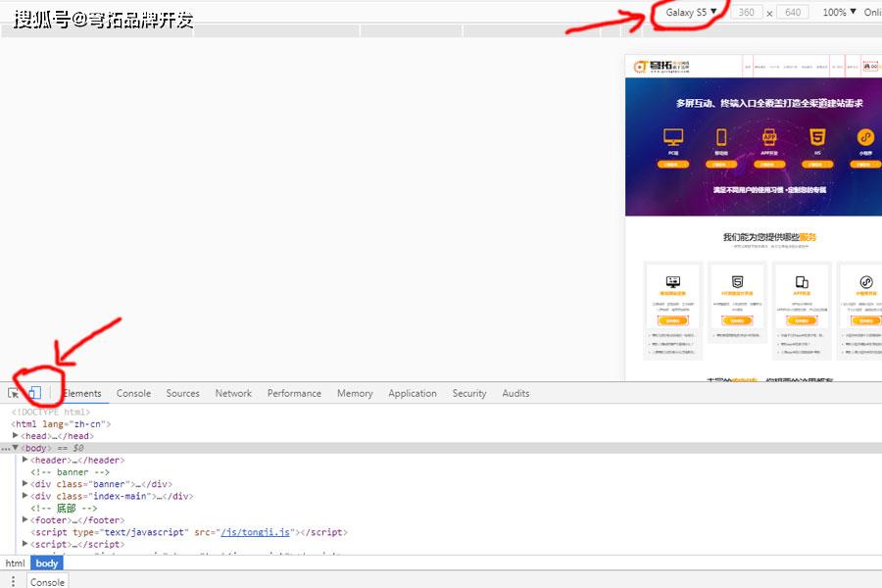This screenshot has height=588, width=882.
Task: Open the Audits tab
Action: coord(515,393)
